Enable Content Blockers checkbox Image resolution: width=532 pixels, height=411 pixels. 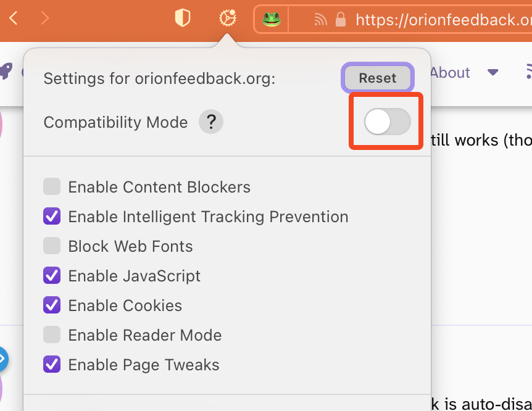pyautogui.click(x=52, y=187)
